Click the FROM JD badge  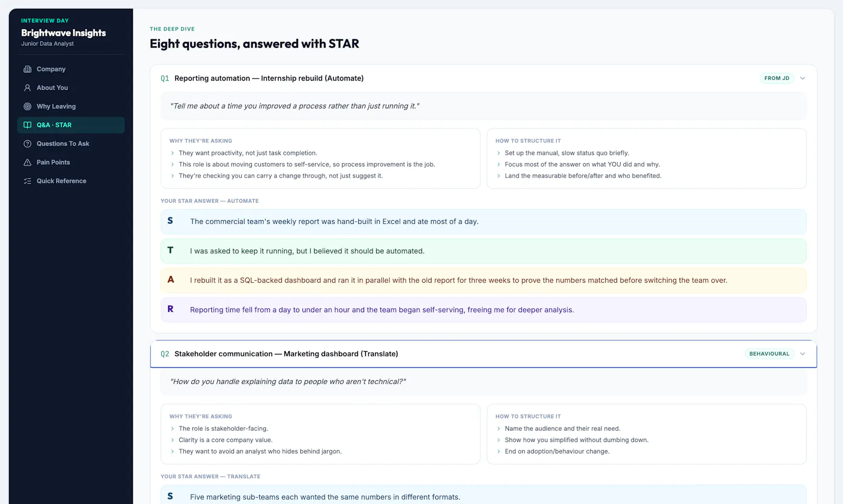tap(777, 78)
